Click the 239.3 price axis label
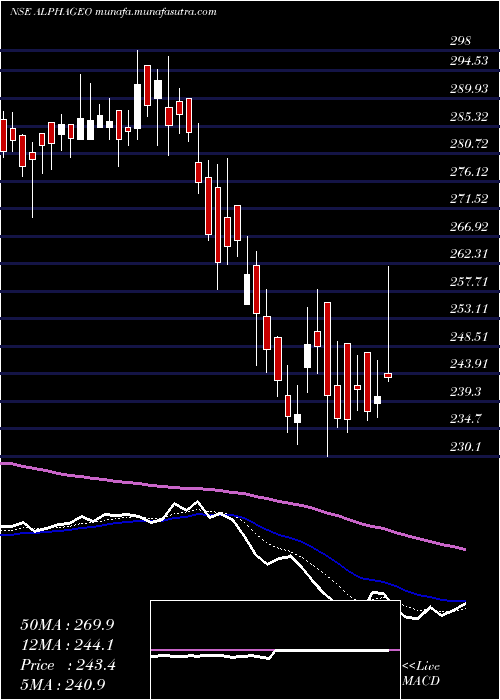The width and height of the screenshot is (500, 700). [466, 392]
